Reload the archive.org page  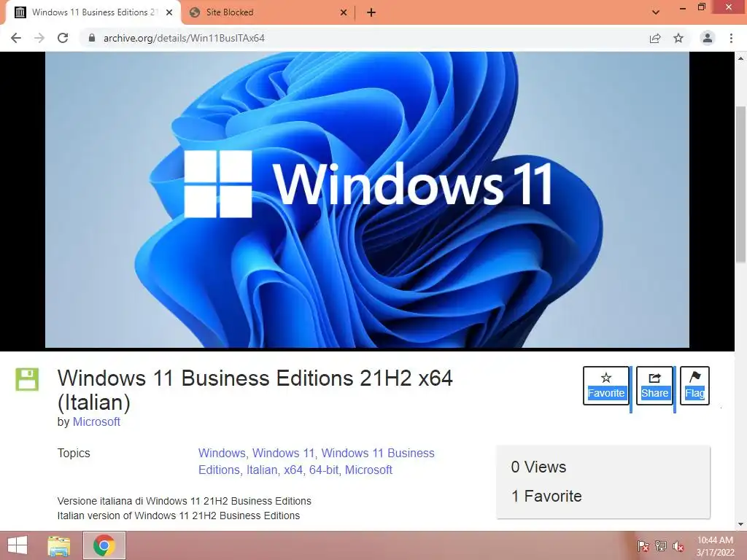pyautogui.click(x=63, y=38)
